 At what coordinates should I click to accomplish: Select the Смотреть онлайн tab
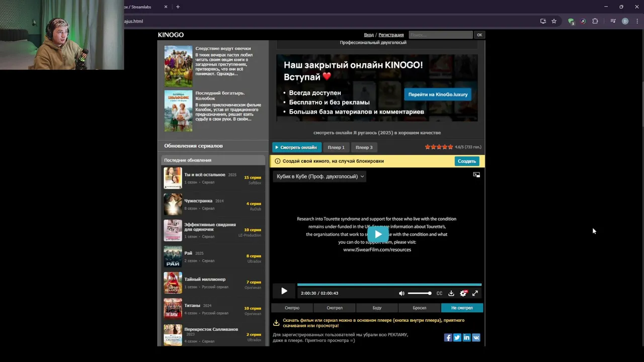296,147
